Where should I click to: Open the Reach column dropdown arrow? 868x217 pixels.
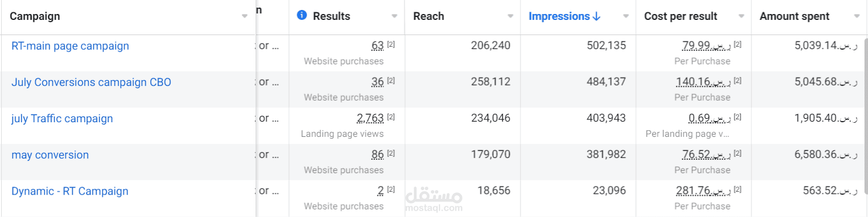(510, 16)
